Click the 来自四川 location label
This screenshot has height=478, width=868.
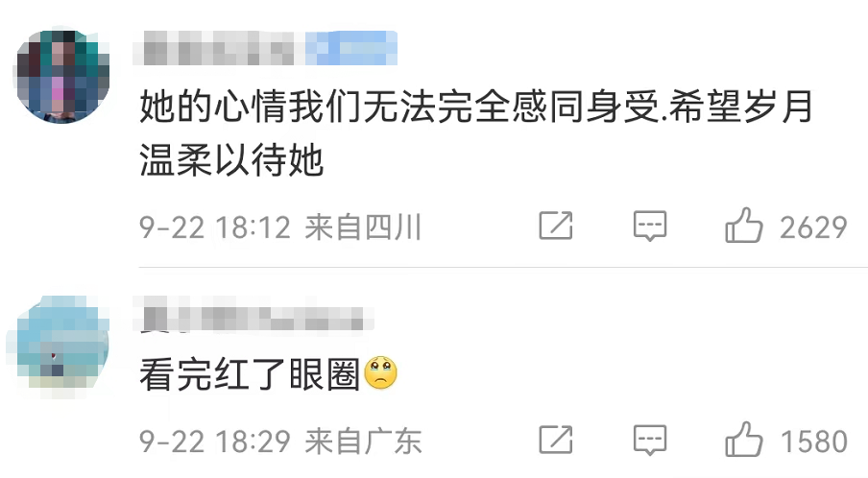[x=363, y=227]
